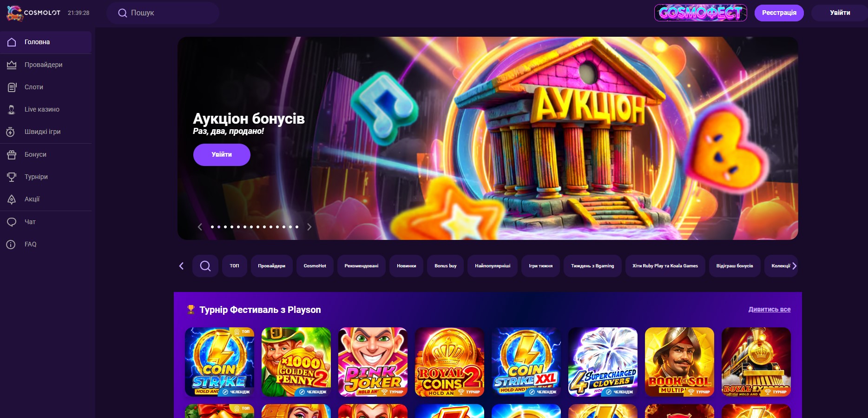Click the FAQ info icon

click(11, 244)
